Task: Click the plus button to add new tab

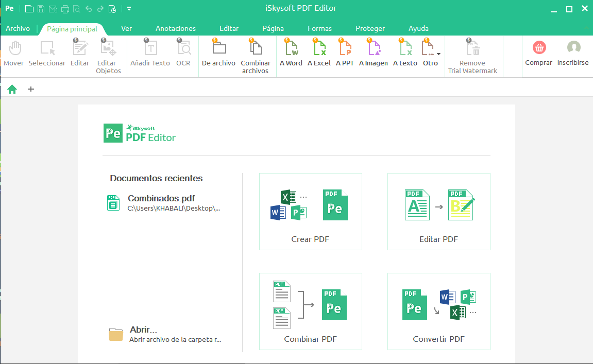Action: [31, 89]
